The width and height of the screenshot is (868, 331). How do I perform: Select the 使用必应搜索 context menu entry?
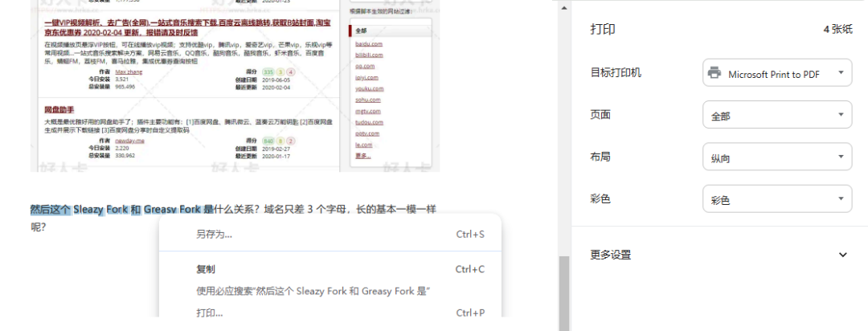(330, 291)
